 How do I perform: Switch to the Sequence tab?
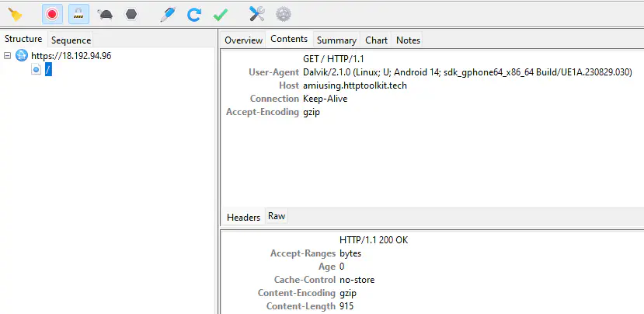pos(71,40)
